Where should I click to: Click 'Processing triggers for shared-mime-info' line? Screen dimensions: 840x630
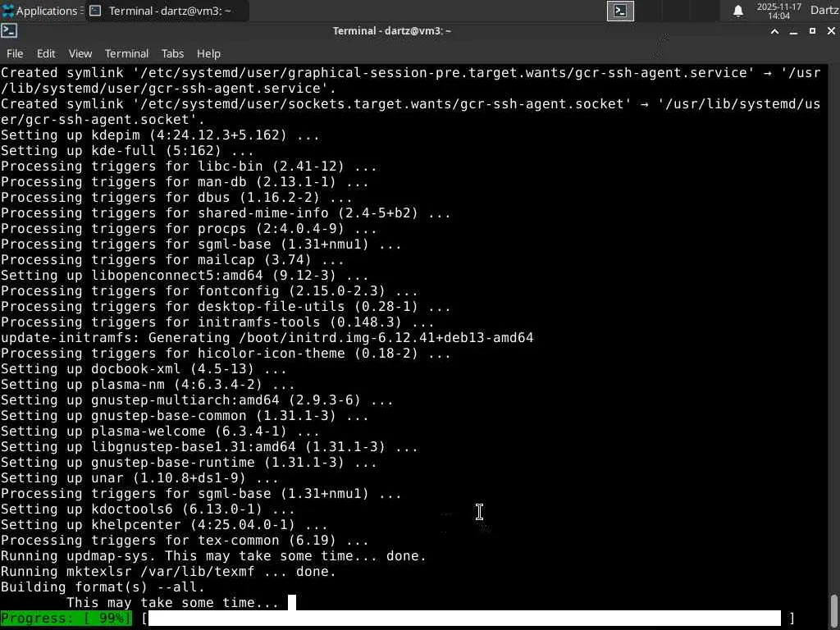[x=226, y=213]
